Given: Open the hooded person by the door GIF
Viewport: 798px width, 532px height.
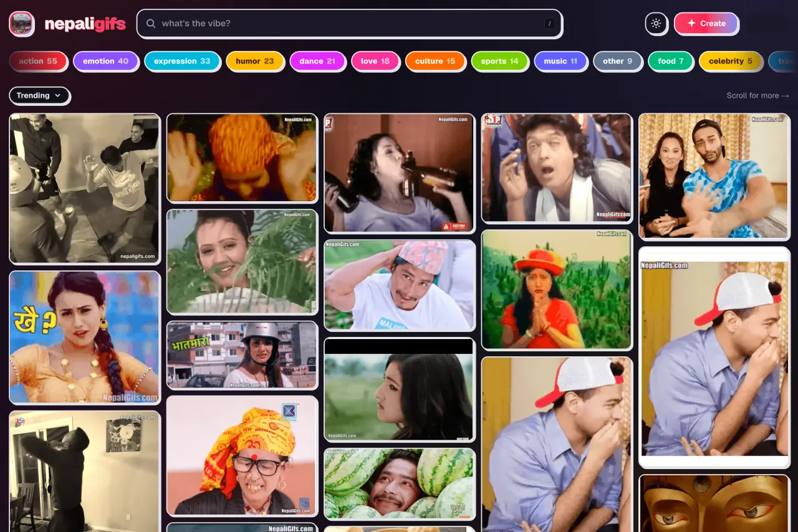Looking at the screenshot, I should point(85,472).
